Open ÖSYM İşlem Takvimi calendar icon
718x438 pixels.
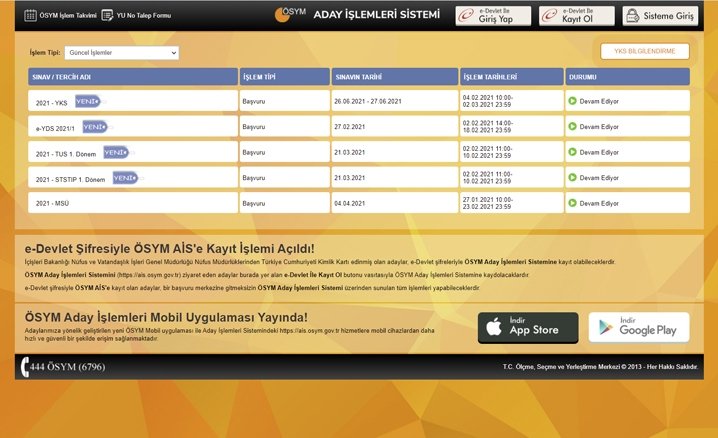pyautogui.click(x=30, y=16)
